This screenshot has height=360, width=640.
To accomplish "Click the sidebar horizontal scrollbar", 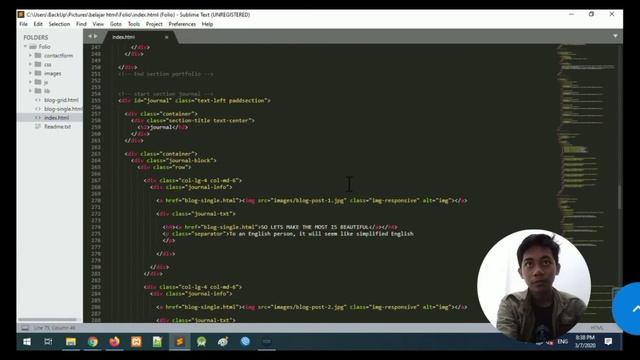I will click(x=48, y=320).
